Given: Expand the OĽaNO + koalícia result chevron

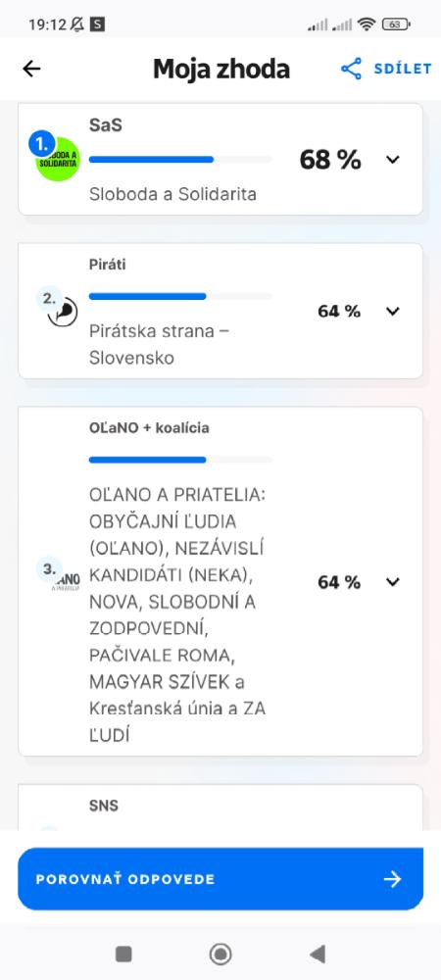Looking at the screenshot, I should click(392, 582).
